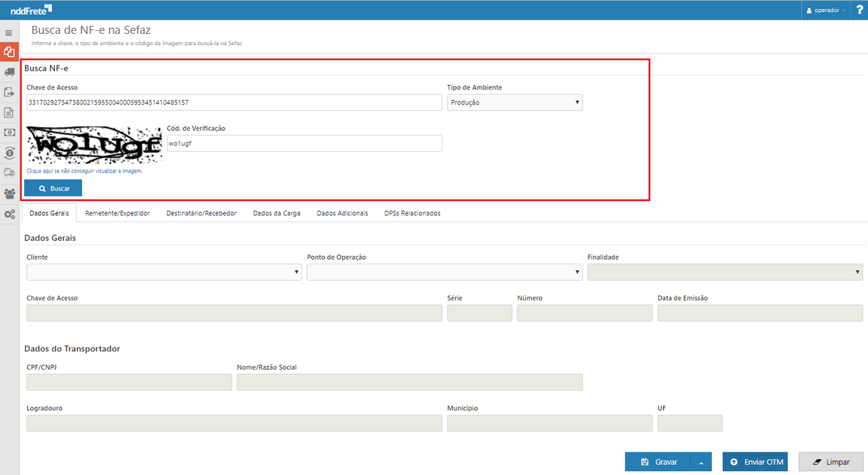Click the banknote money icon in the sidebar

coord(9,132)
